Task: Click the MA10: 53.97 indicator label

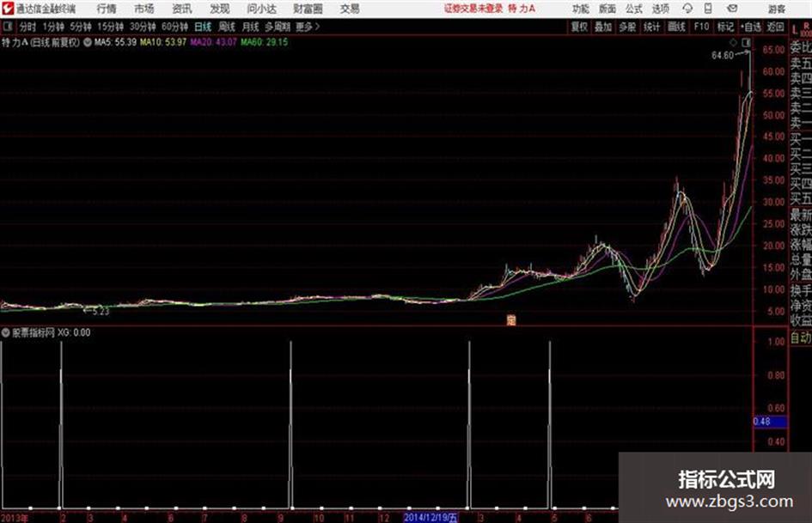Action: [163, 42]
